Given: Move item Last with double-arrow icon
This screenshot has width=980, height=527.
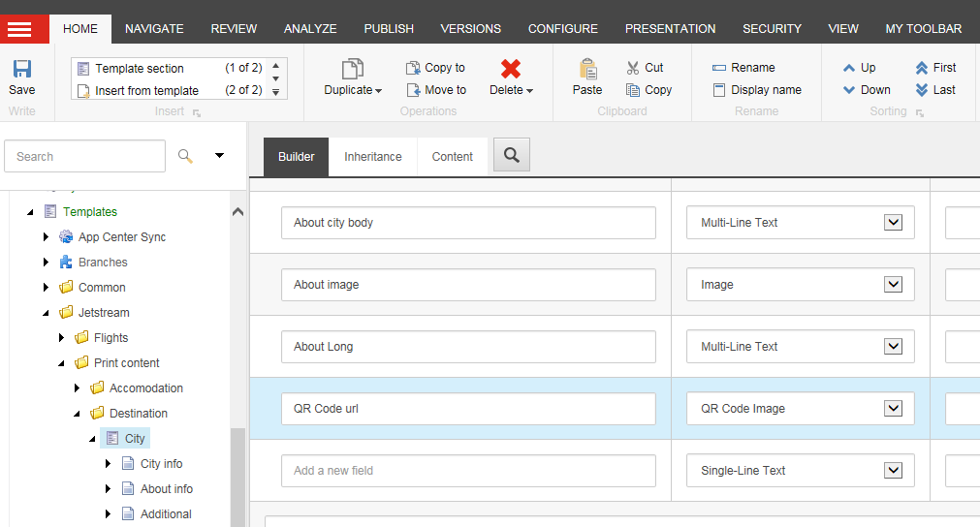Looking at the screenshot, I should tap(922, 90).
